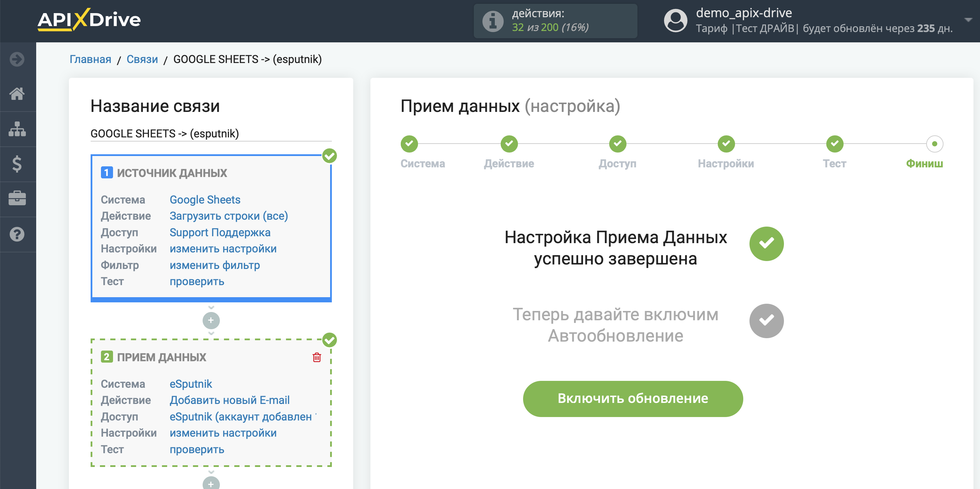This screenshot has width=980, height=489.
Task: Open the Связи breadcrumb link
Action: tap(142, 59)
